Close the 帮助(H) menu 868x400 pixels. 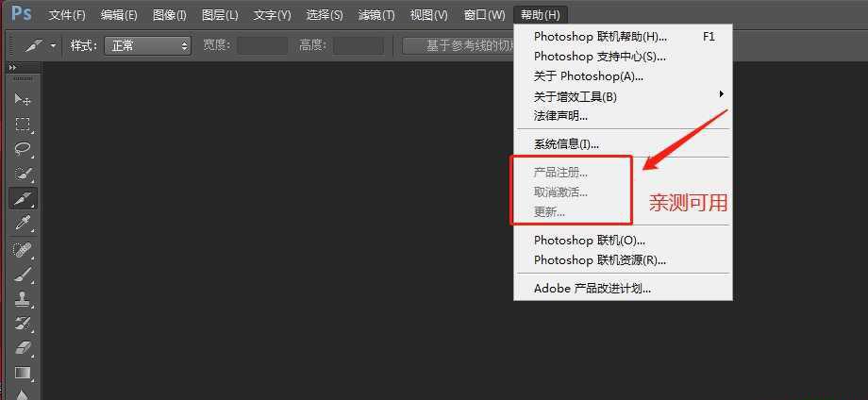(541, 15)
